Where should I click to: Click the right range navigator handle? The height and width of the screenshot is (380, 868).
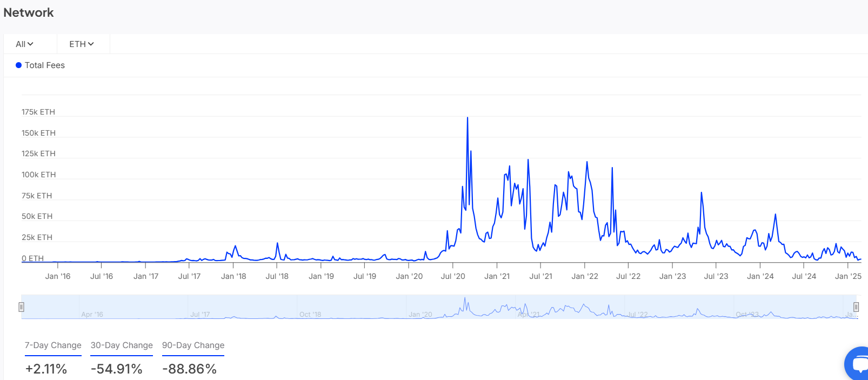click(856, 307)
